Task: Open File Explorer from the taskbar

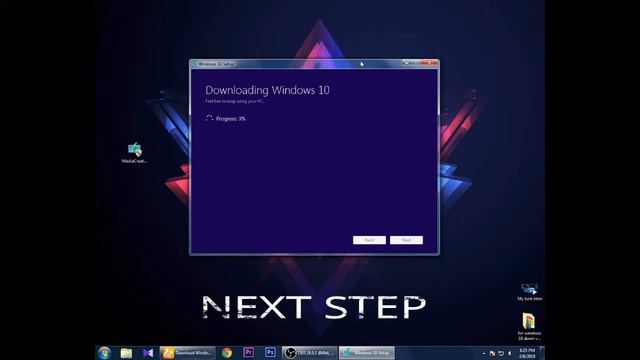Action: pos(126,353)
